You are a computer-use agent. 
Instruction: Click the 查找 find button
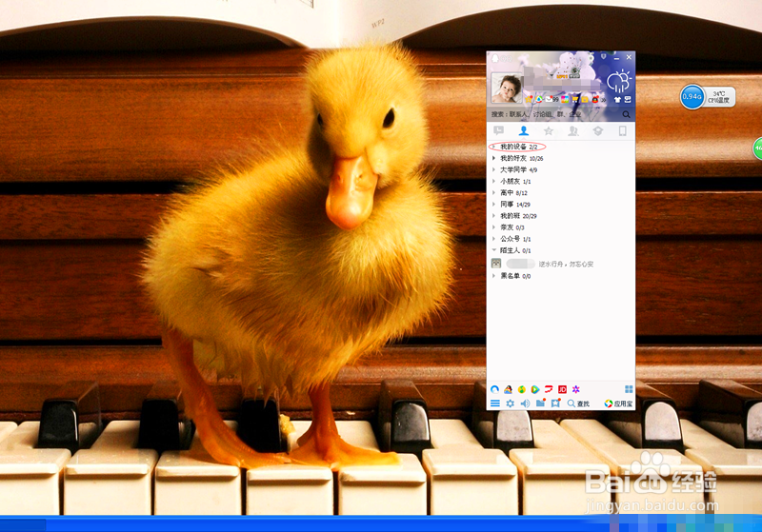pos(578,404)
